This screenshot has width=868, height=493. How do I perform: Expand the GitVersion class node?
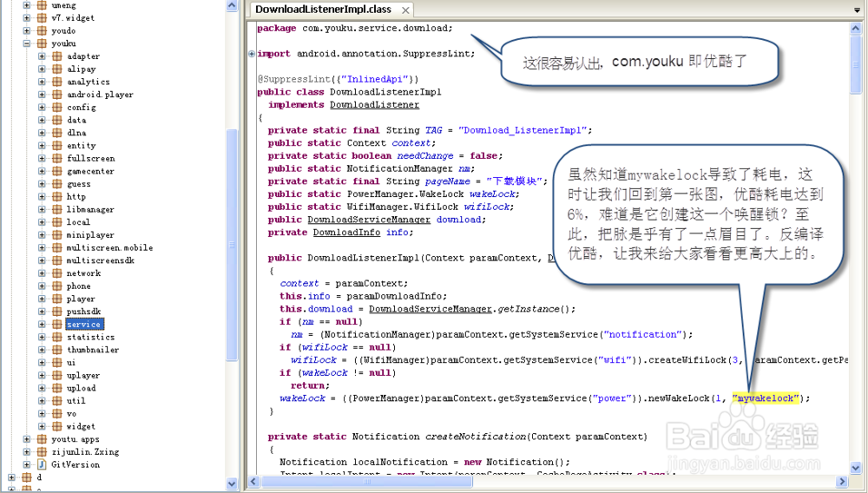[x=27, y=464]
